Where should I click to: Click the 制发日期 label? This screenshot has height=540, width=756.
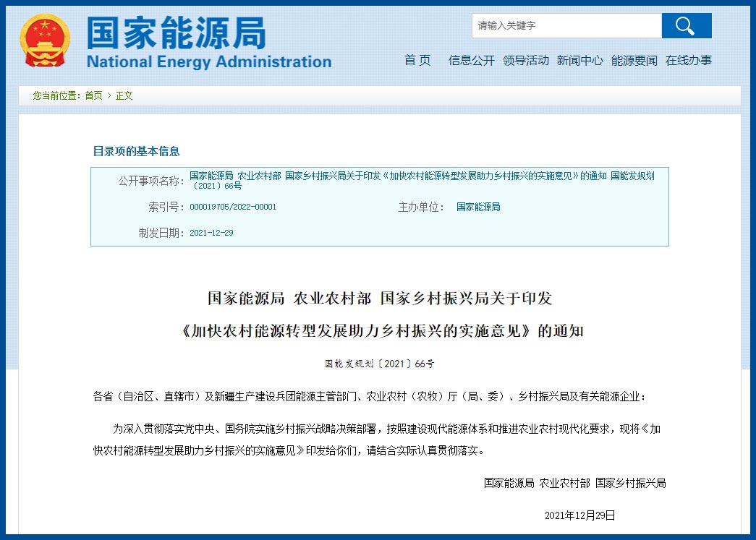161,233
